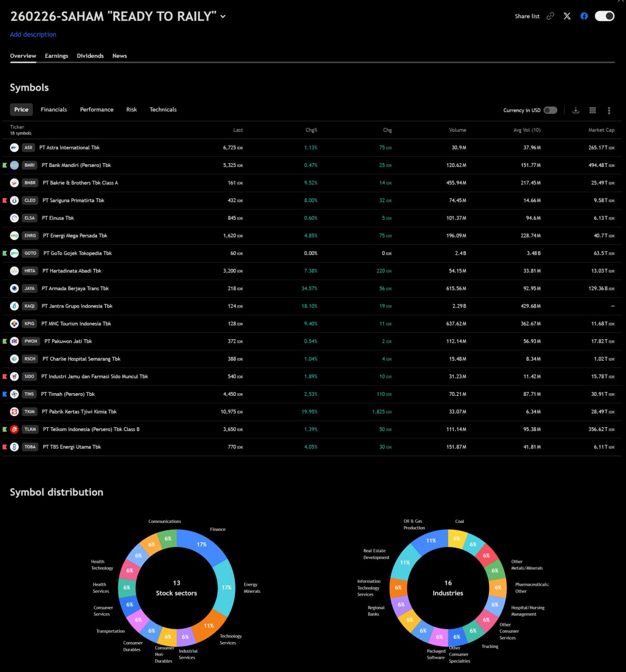The width and height of the screenshot is (626, 672).
Task: Click the ASII company logo
Action: pos(14,148)
